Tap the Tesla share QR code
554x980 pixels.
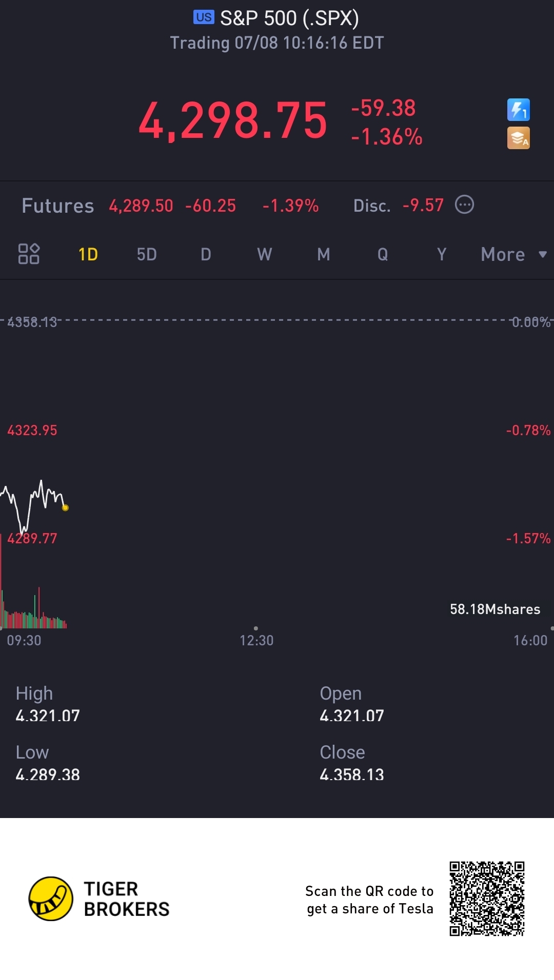487,899
